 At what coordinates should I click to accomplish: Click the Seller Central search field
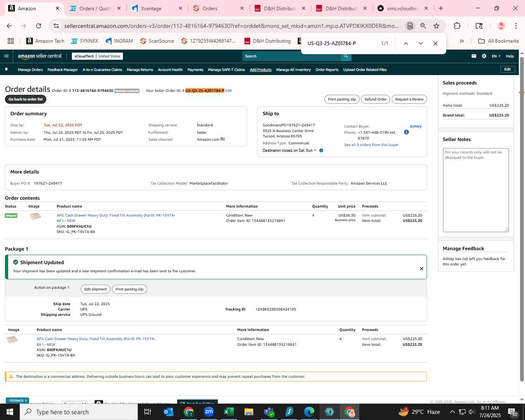click(292, 56)
